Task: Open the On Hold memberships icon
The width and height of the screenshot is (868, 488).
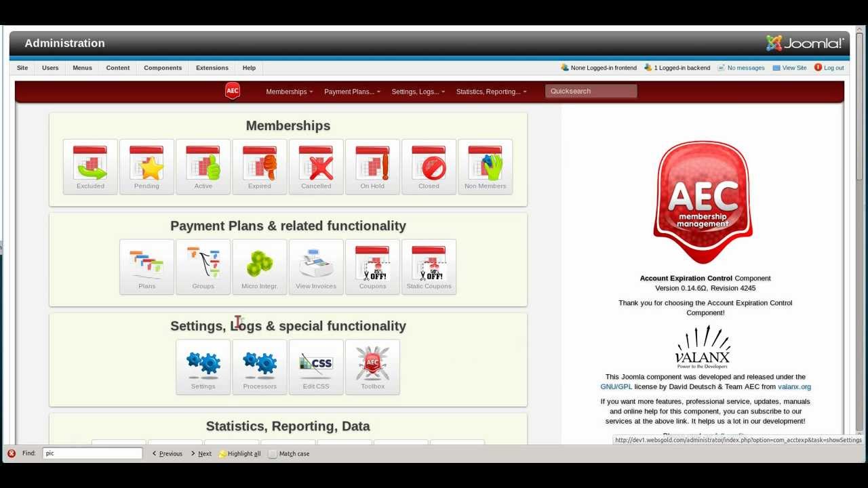Action: [372, 167]
